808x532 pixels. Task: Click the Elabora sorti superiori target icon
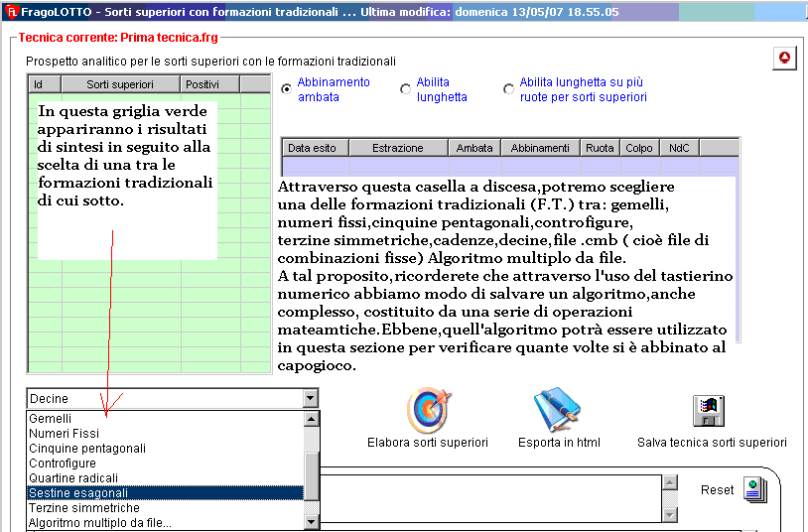pyautogui.click(x=428, y=409)
